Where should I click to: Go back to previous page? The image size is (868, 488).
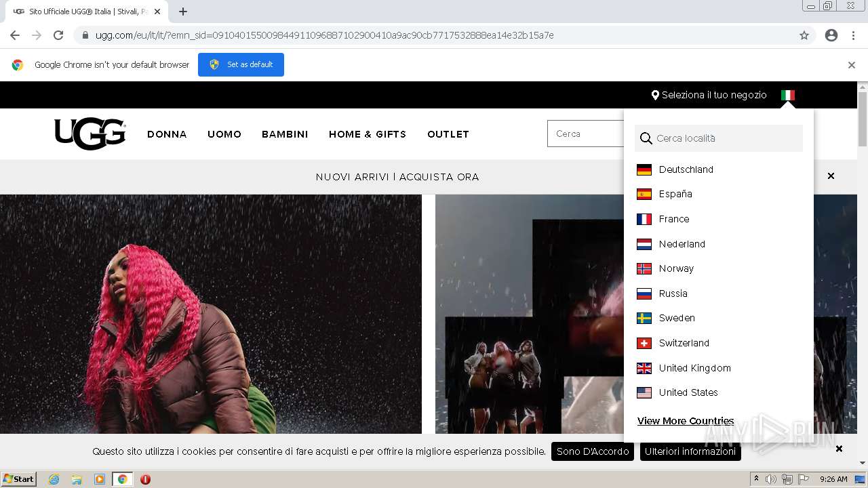(15, 35)
